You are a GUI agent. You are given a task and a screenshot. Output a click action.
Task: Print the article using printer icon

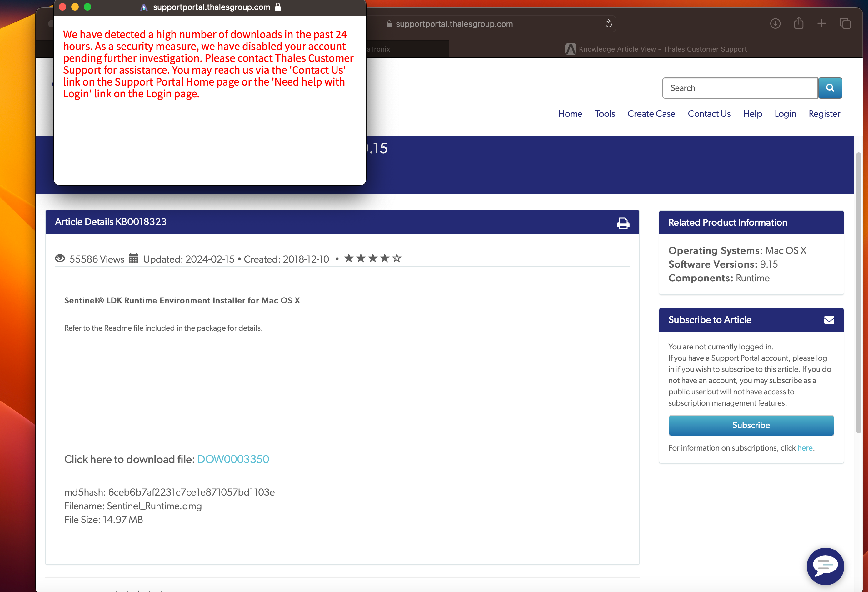click(x=623, y=223)
